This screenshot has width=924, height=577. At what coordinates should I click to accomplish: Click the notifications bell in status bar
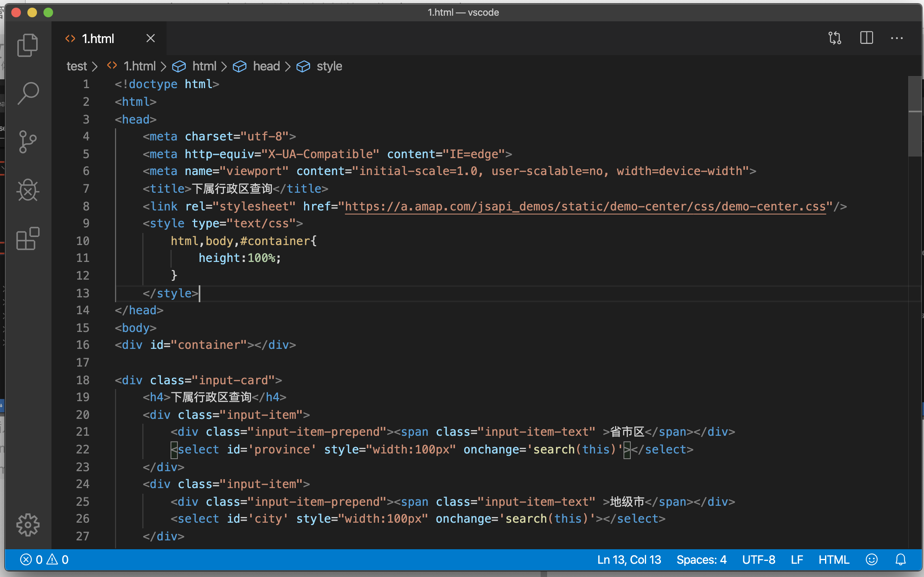[x=900, y=559]
